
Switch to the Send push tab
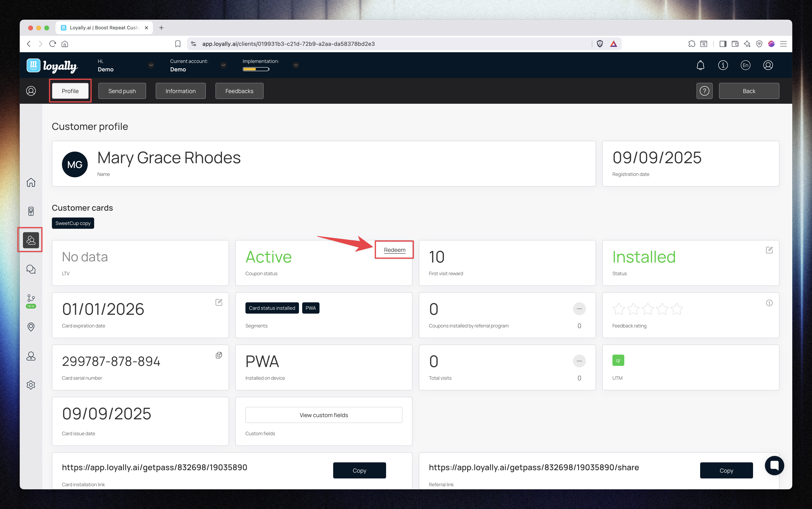(122, 91)
